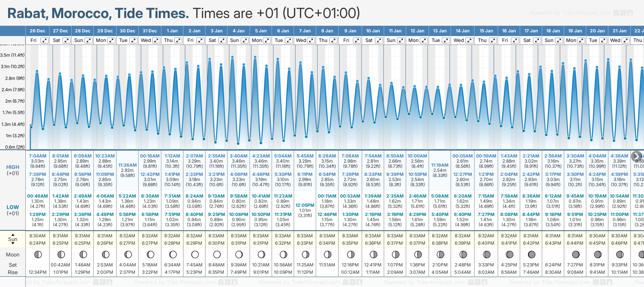Viewport: 644px width, 287px height.
Task: Open the enlarged view for Thu 1 Jan
Action: [x=178, y=40]
